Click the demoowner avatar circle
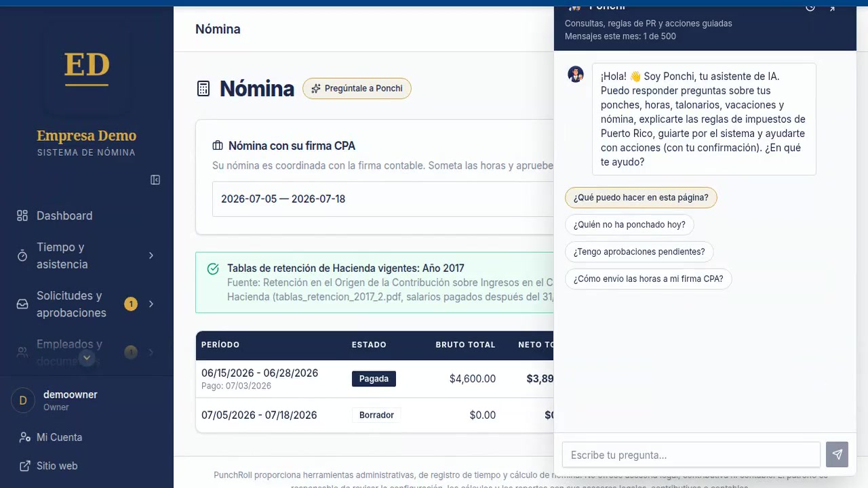868x488 pixels. pyautogui.click(x=23, y=401)
